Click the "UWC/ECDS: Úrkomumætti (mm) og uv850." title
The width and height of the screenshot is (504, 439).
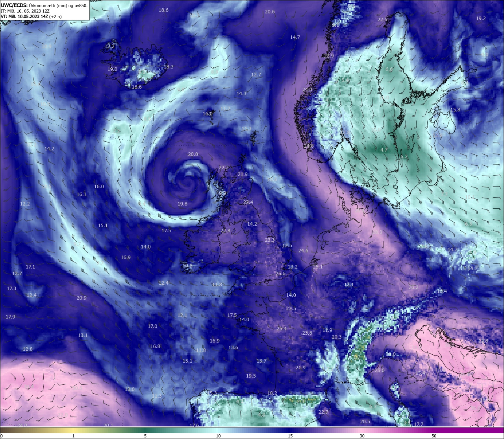pos(44,5)
